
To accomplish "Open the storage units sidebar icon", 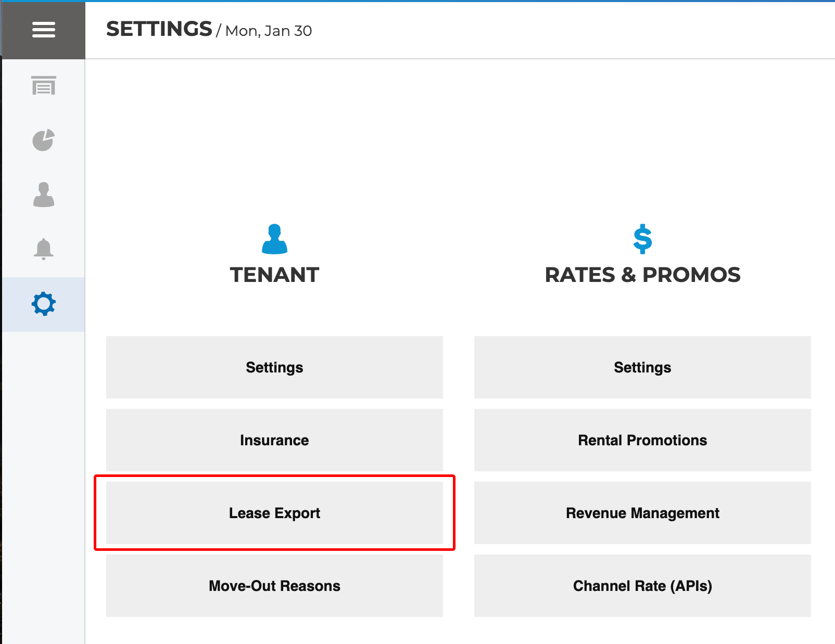I will pyautogui.click(x=44, y=85).
